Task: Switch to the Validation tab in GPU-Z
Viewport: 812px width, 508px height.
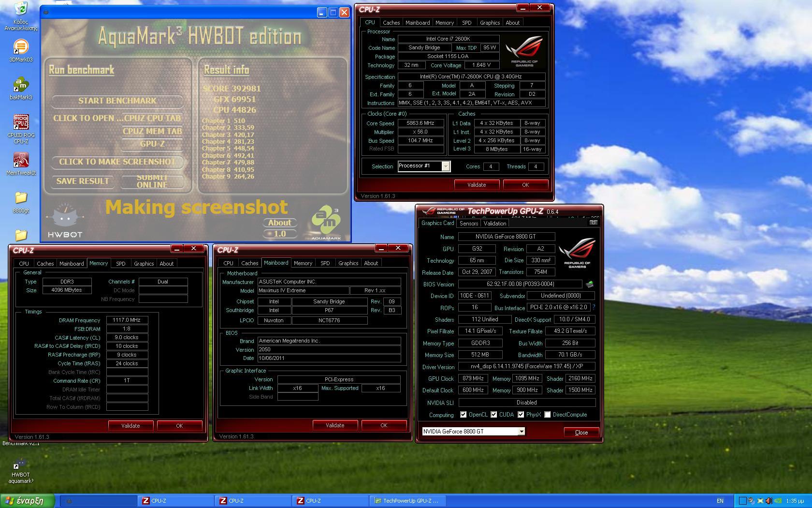Action: (x=494, y=224)
